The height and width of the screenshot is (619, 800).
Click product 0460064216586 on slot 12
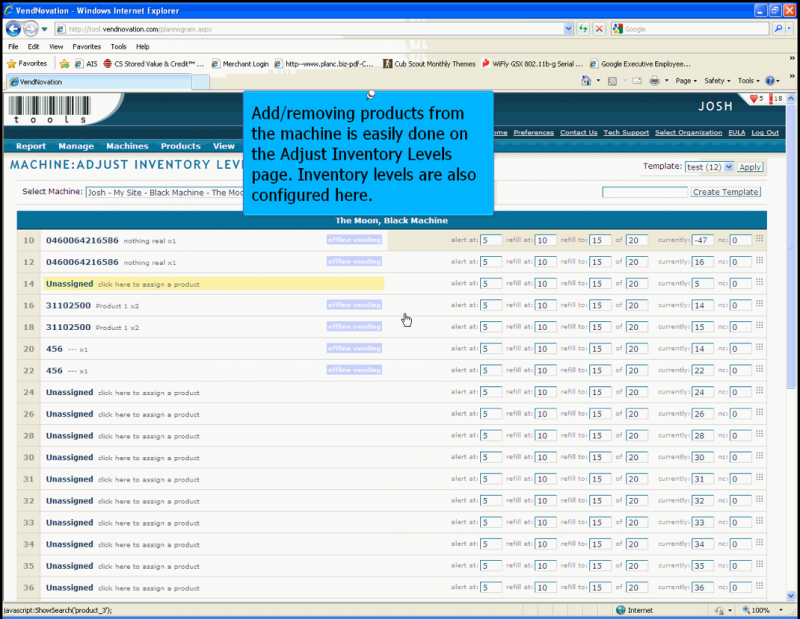coord(82,262)
